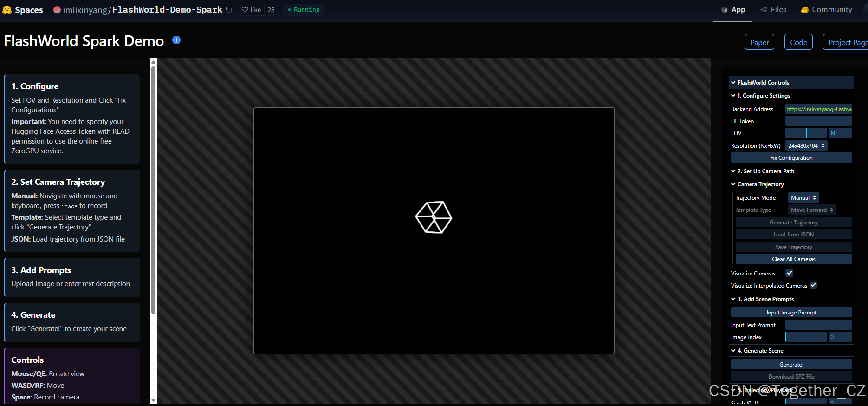Click the instructions panel scrollbar thumb
Image resolution: width=868 pixels, height=406 pixels.
(154, 190)
